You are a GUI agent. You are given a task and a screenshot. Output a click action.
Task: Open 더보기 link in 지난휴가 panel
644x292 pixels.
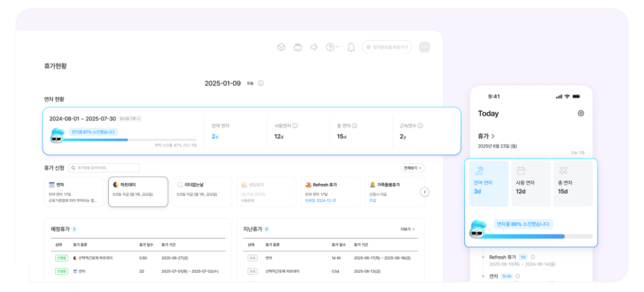pyautogui.click(x=408, y=229)
